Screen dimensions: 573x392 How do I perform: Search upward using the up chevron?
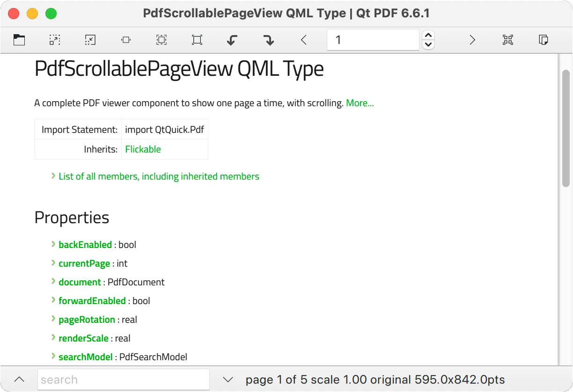tap(19, 379)
